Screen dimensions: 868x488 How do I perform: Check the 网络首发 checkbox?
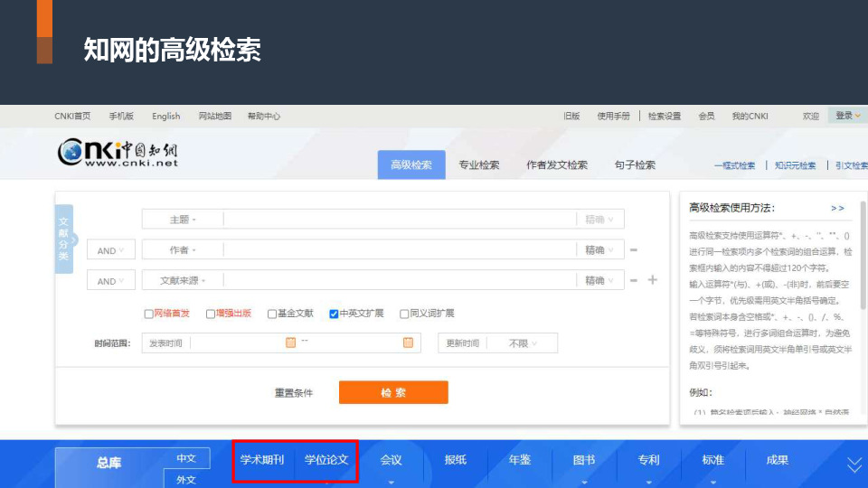[x=148, y=314]
